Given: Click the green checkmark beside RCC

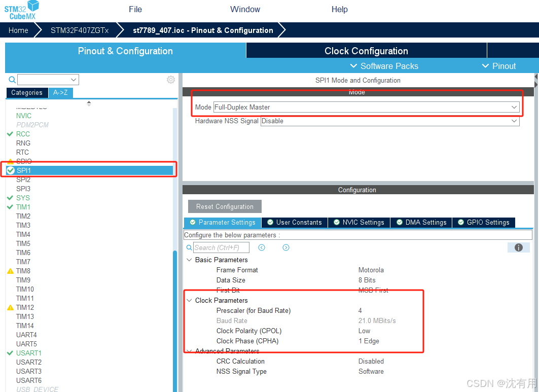Looking at the screenshot, I should [10, 134].
